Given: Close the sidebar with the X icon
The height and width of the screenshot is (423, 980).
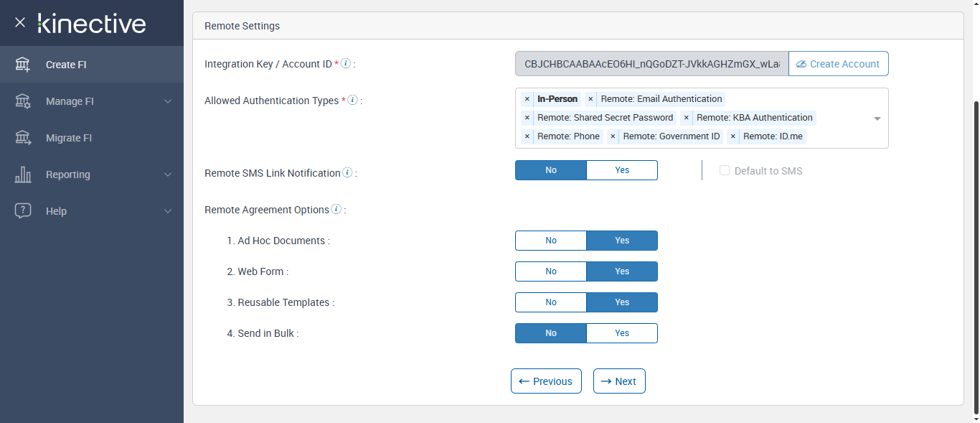Looking at the screenshot, I should [x=20, y=22].
